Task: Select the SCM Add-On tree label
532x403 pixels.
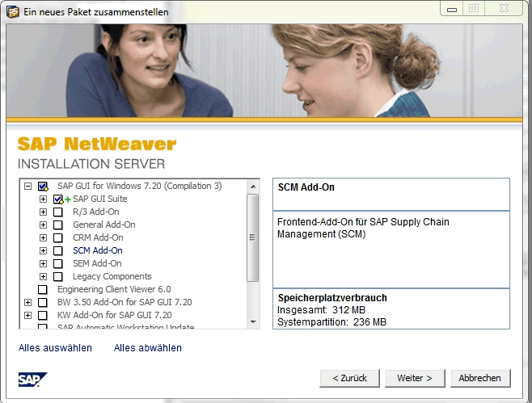Action: 98,250
